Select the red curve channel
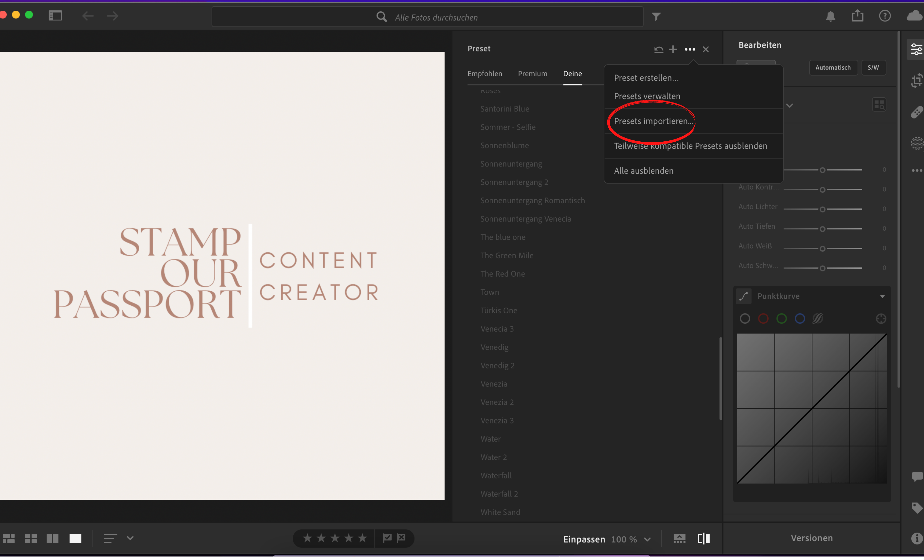This screenshot has width=924, height=560. coord(763,319)
